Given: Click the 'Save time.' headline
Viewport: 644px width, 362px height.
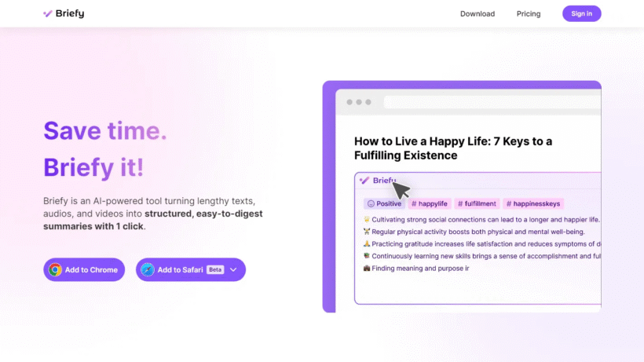Looking at the screenshot, I should pos(105,131).
